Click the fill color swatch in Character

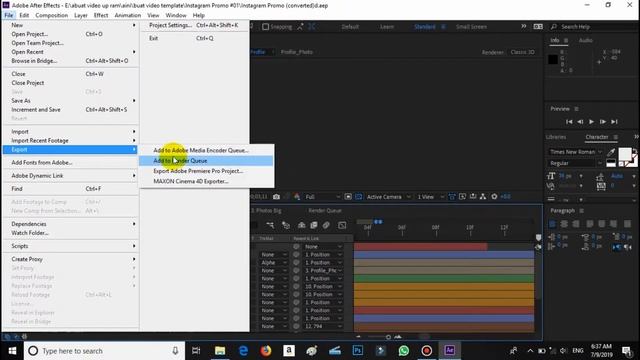624,154
